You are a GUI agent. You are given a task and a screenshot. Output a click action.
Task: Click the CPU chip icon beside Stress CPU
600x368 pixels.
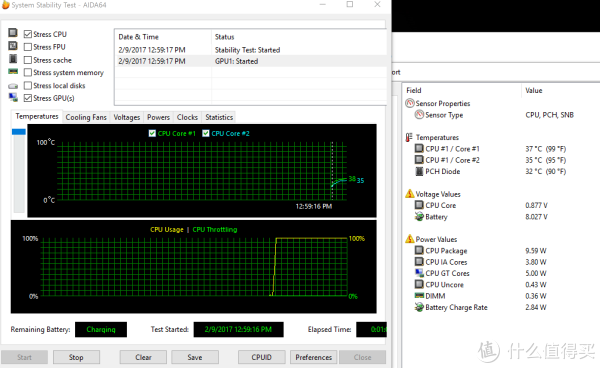coord(13,33)
